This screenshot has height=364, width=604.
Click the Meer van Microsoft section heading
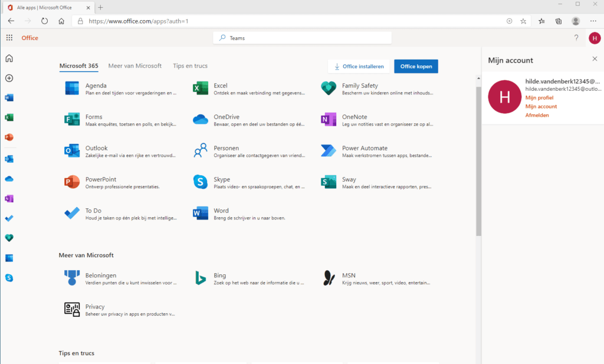pos(86,255)
